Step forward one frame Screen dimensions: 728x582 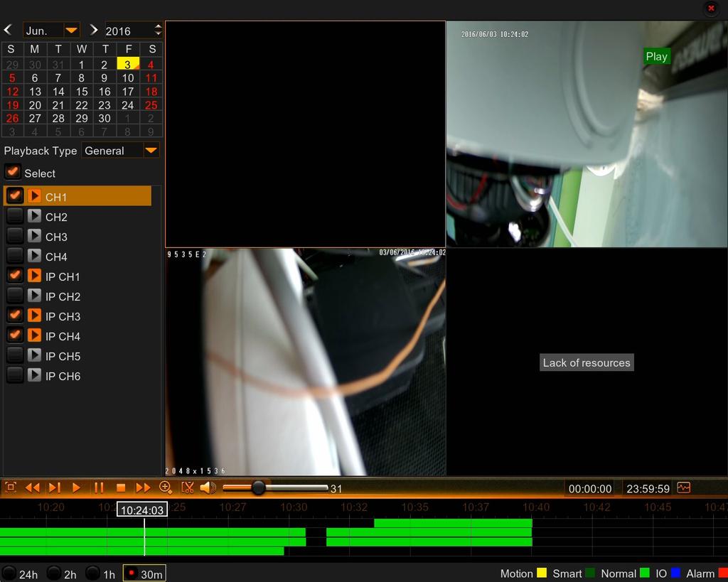point(55,487)
